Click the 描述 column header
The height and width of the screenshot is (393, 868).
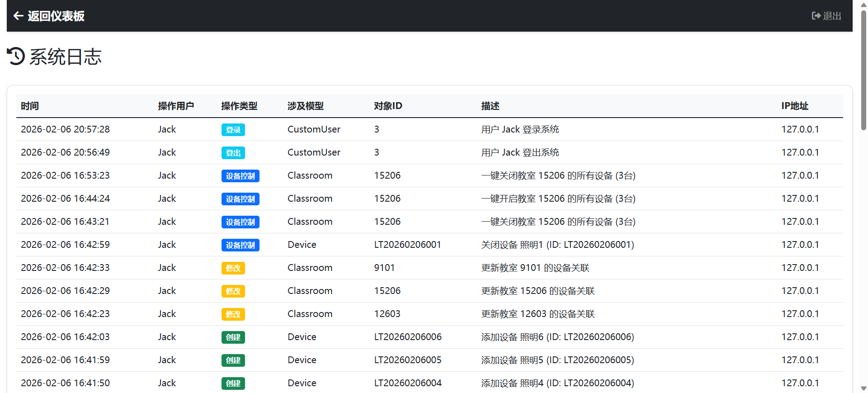tap(490, 106)
